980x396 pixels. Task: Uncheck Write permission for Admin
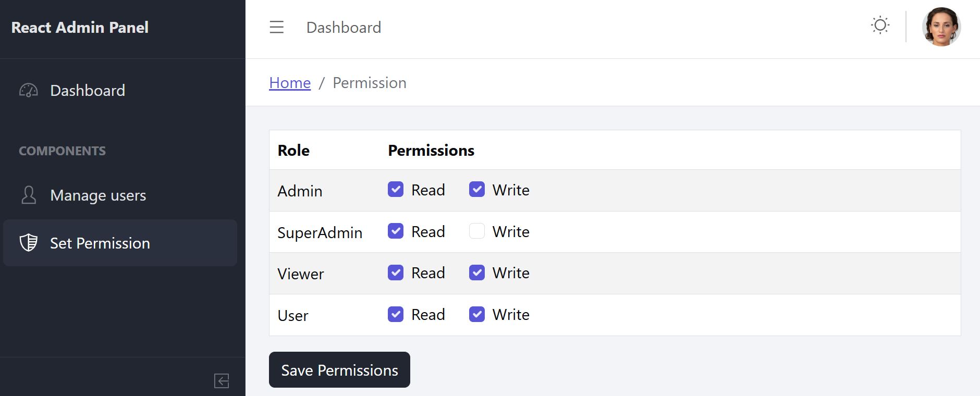tap(477, 189)
